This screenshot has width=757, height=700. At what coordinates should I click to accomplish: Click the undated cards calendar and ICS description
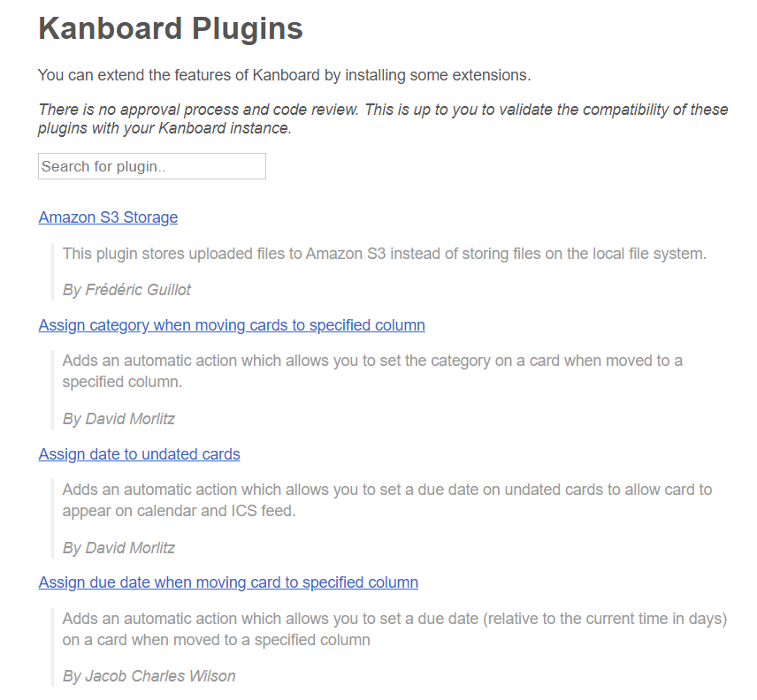(387, 500)
